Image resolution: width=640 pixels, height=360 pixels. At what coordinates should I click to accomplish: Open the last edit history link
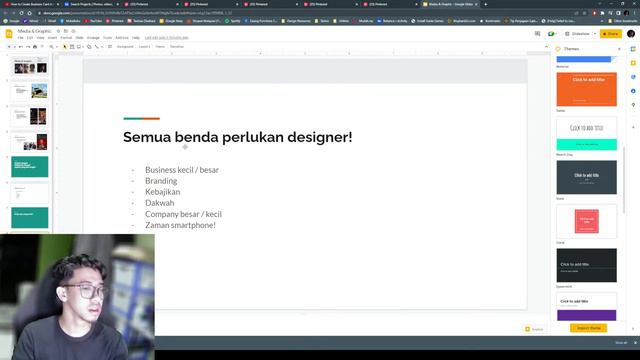167,38
